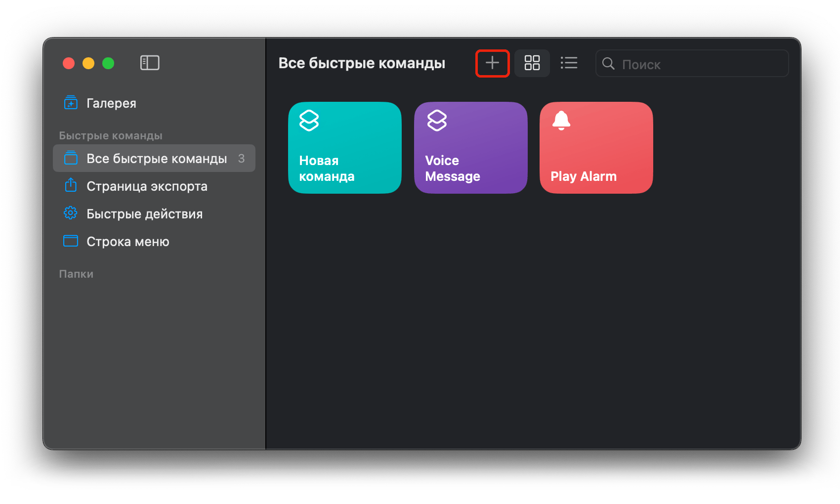Open the Voice Message shortcut tile
Viewport: 840px width, 504px height.
point(471,148)
